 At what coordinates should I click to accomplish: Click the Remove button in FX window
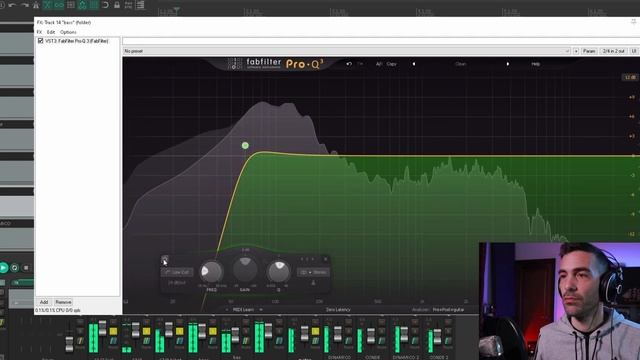[x=63, y=302]
